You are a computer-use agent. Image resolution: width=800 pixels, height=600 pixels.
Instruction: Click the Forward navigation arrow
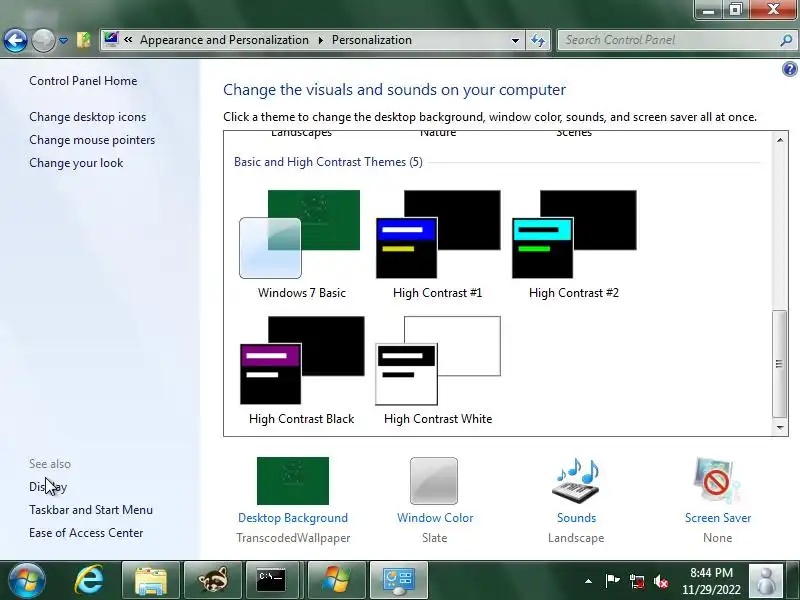click(x=43, y=40)
